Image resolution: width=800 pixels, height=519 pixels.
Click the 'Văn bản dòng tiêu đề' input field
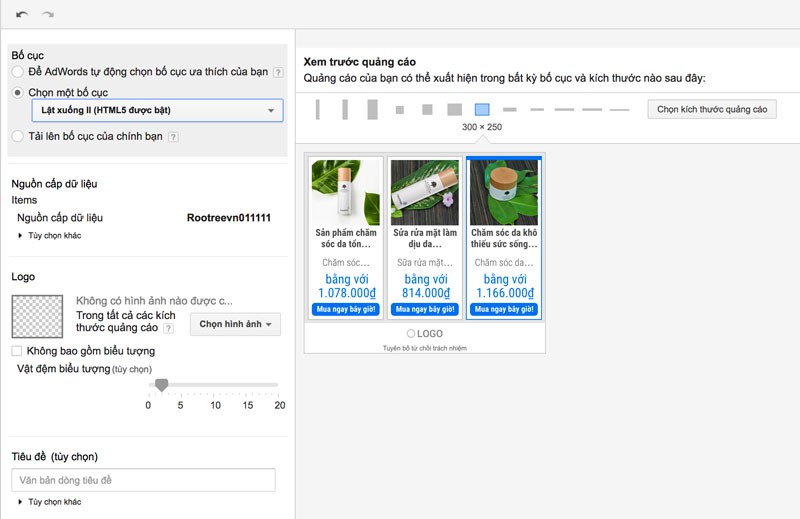(143, 480)
